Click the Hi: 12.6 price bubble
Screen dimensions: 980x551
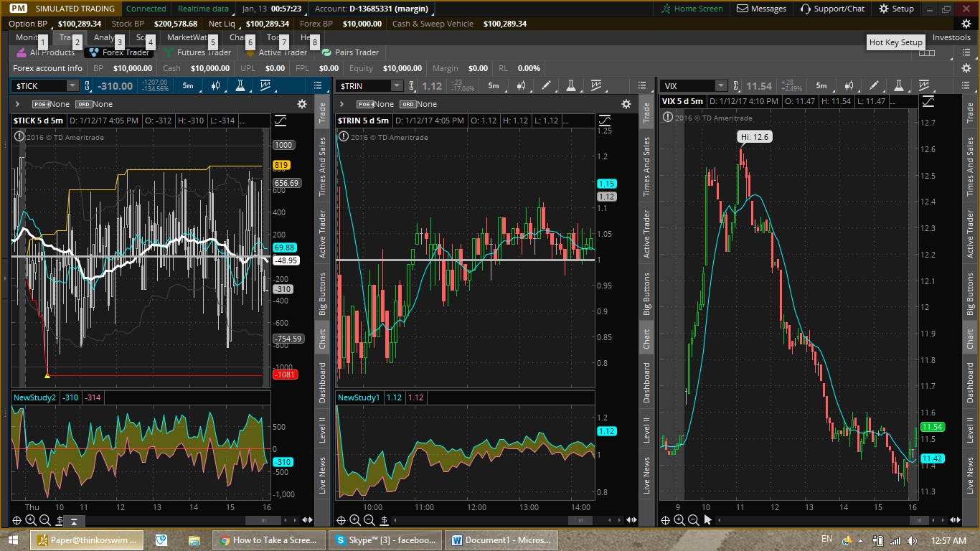tap(755, 136)
